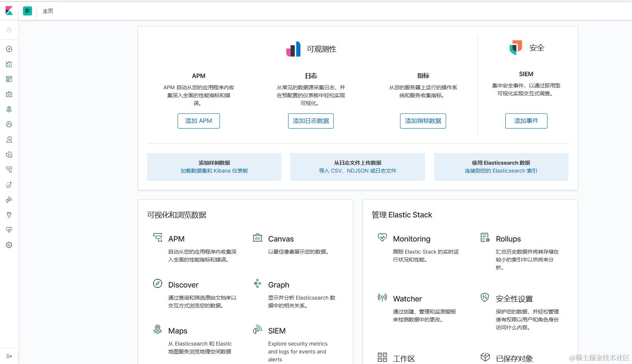Screen dimensions: 632x364
Task: Open the space selector avatar 默
Action: coord(28,11)
